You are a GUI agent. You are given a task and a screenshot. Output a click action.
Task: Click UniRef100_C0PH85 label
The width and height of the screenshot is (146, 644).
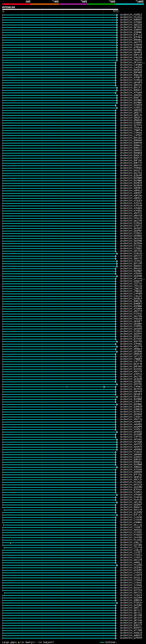pos(131,294)
